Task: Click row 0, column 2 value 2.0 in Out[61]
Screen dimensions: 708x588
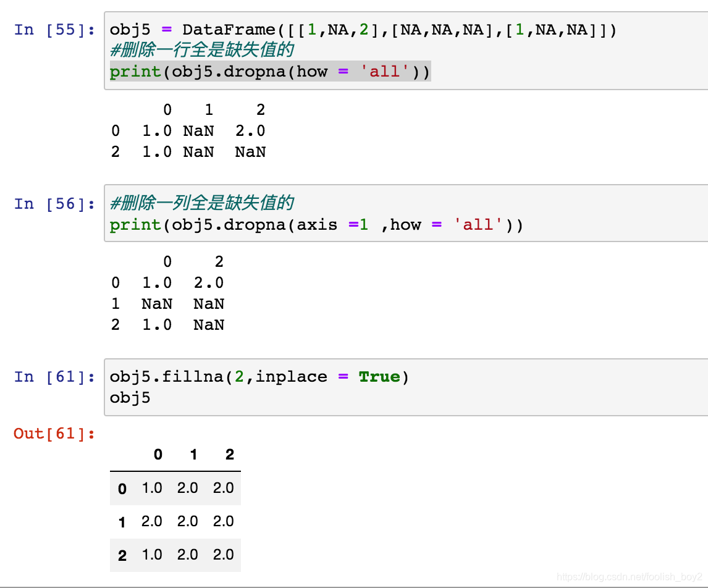Action: click(224, 488)
